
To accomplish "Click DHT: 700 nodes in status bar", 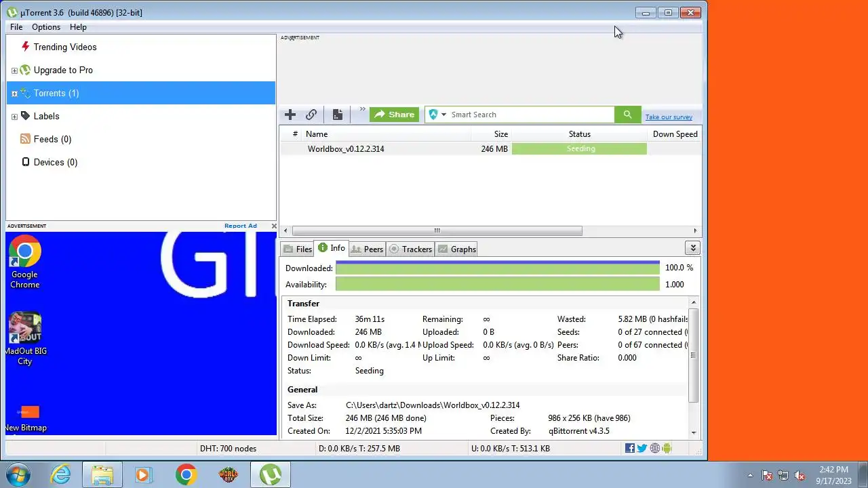I will pos(228,449).
